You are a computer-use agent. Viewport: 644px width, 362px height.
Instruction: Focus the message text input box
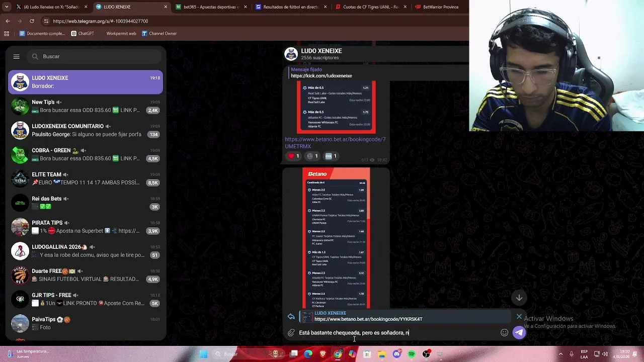click(x=397, y=332)
